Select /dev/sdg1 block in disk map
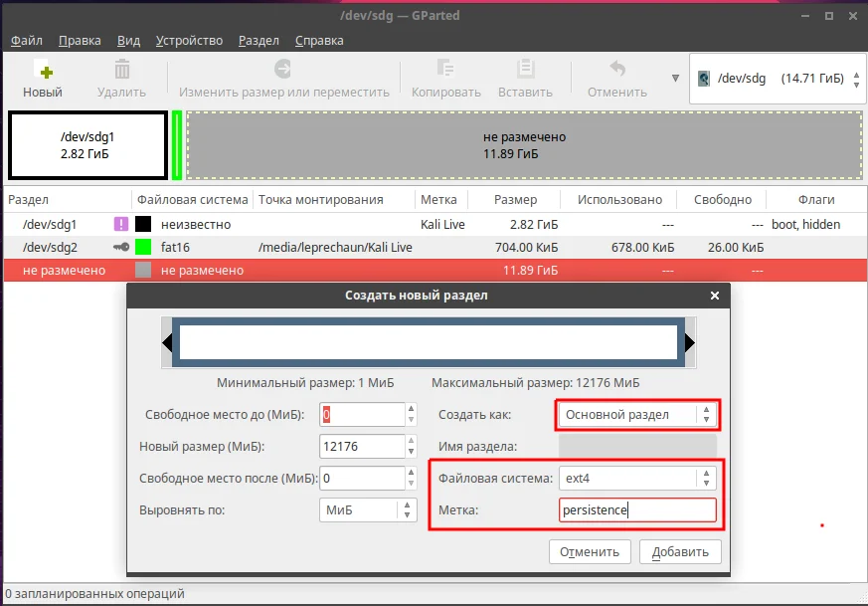This screenshot has height=606, width=868. point(88,145)
